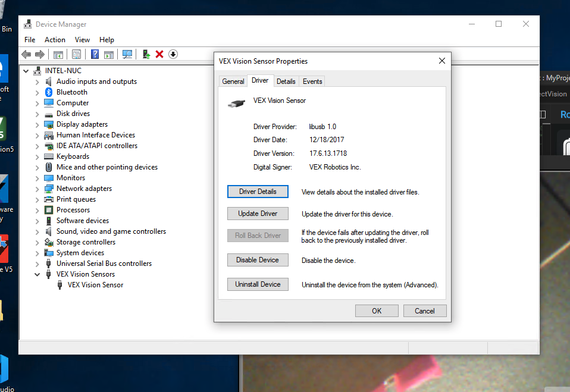
Task: Click the blue Help question mark icon
Action: [x=95, y=55]
